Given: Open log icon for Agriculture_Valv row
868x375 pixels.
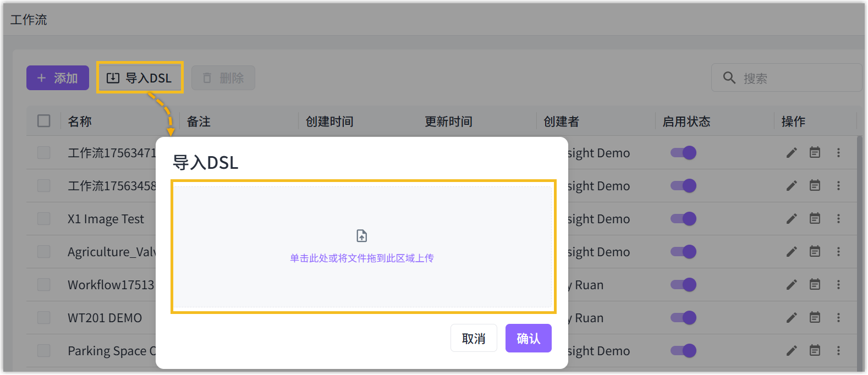Looking at the screenshot, I should [x=815, y=252].
